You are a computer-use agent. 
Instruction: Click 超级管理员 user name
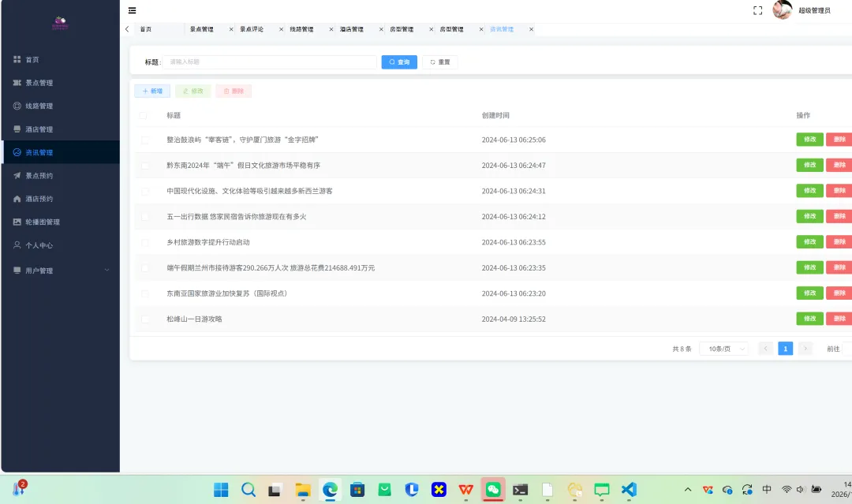pyautogui.click(x=814, y=10)
